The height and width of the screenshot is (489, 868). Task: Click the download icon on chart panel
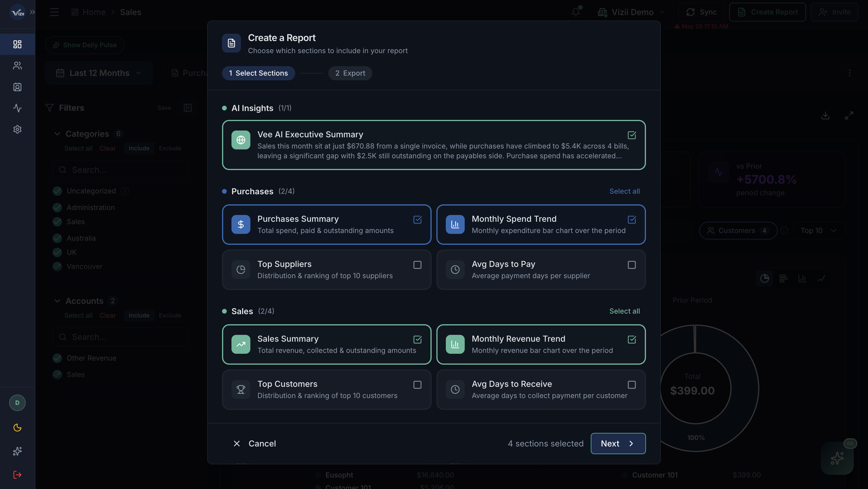click(x=825, y=115)
